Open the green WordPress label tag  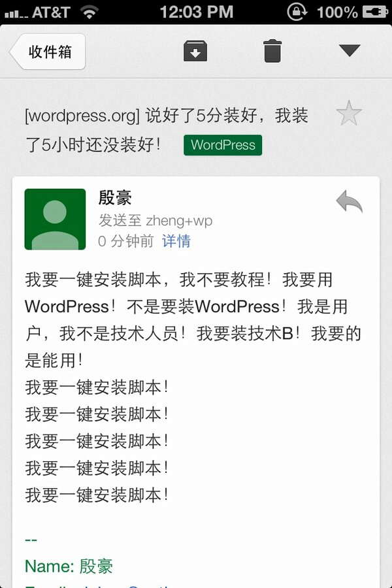pos(223,145)
